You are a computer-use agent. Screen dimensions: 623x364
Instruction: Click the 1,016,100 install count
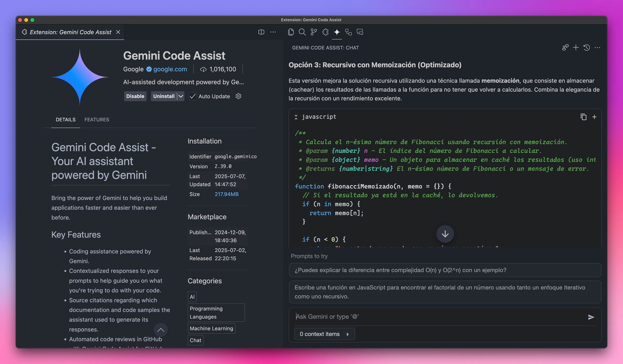(x=223, y=69)
